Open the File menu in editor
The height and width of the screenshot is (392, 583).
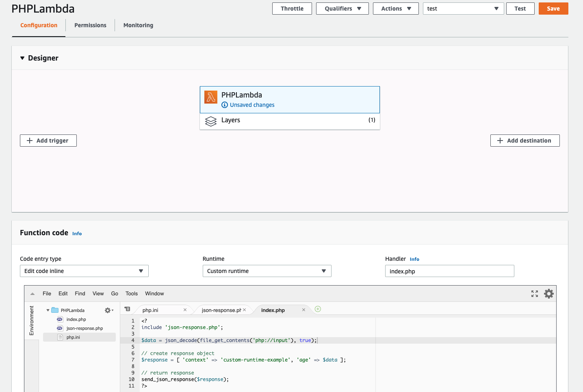pyautogui.click(x=47, y=294)
